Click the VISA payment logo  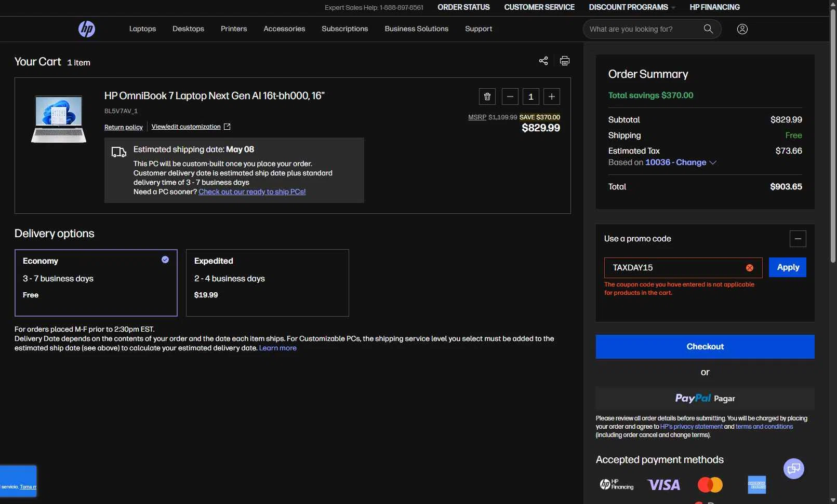point(663,485)
